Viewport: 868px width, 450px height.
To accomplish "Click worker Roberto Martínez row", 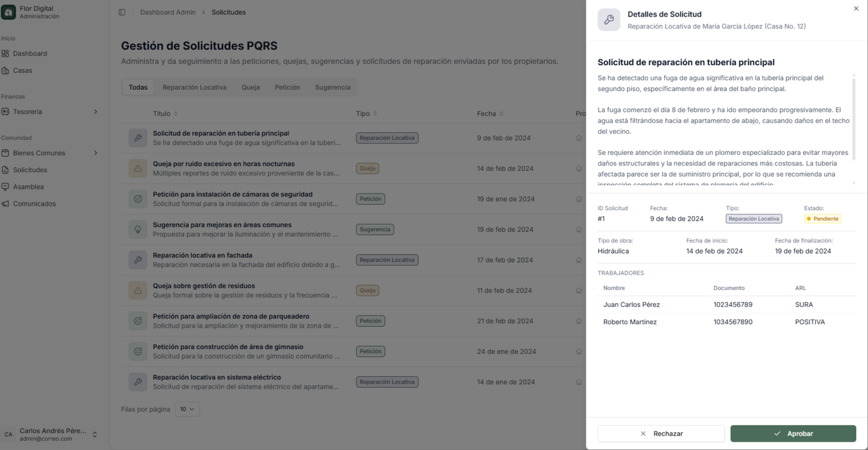I will coord(727,322).
